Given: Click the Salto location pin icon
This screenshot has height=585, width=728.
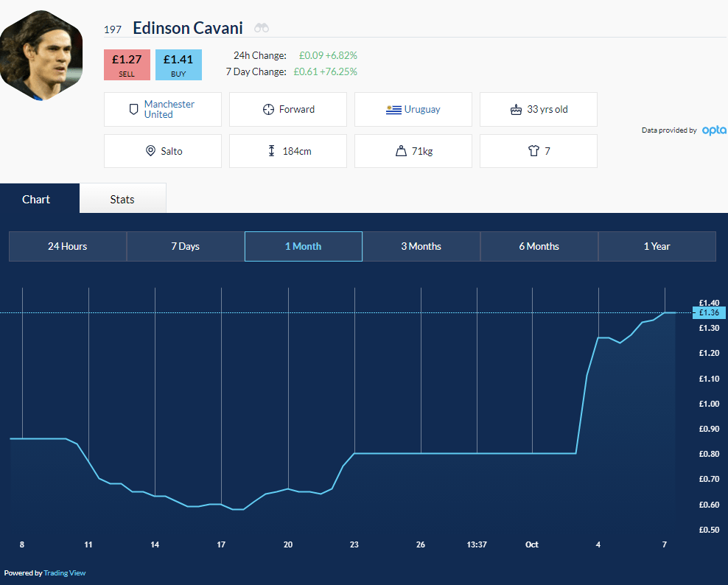Looking at the screenshot, I should [150, 151].
